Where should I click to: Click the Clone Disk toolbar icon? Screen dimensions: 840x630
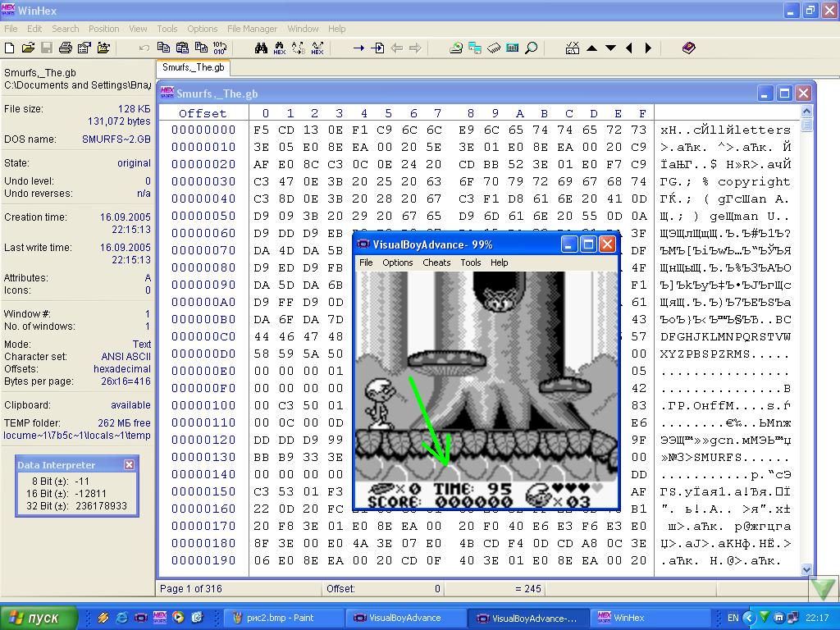pos(475,48)
